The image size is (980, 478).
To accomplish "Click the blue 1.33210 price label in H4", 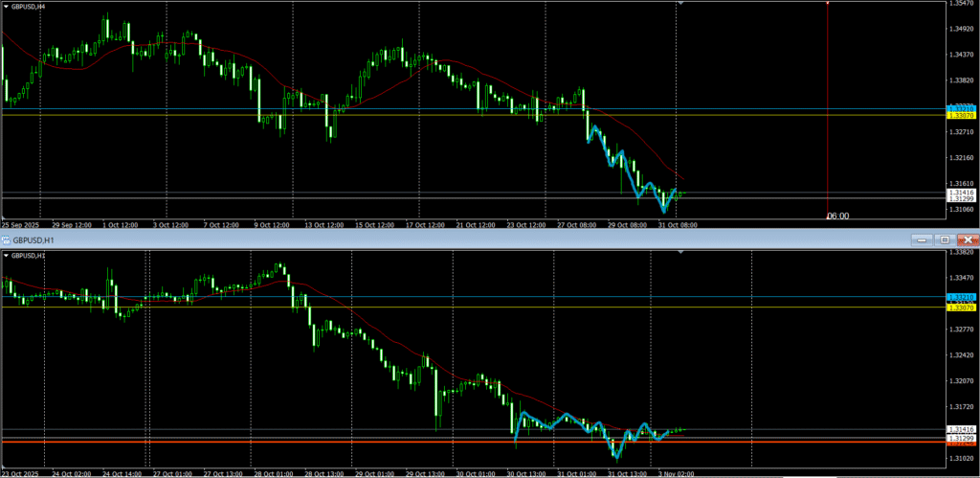I will (961, 107).
